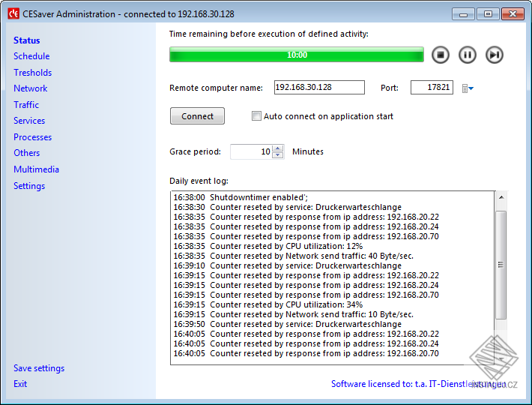Decrease grace period with down arrow
The image size is (532, 405).
278,154
